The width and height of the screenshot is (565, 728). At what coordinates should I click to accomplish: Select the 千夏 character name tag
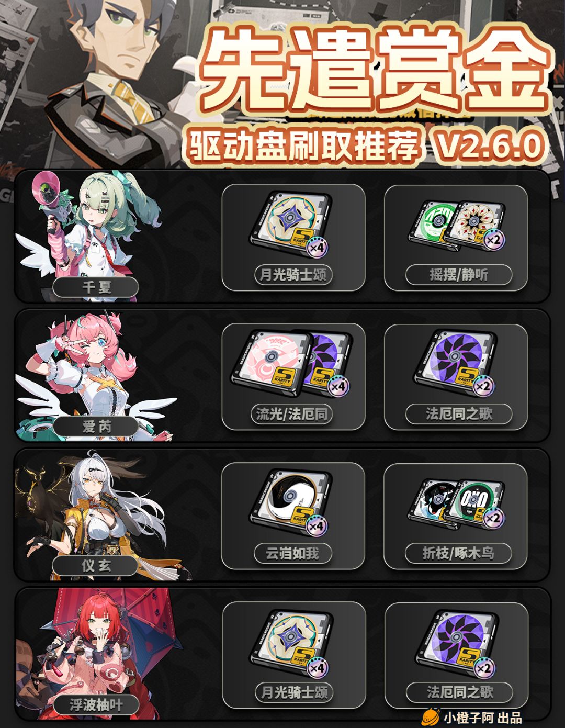96,287
